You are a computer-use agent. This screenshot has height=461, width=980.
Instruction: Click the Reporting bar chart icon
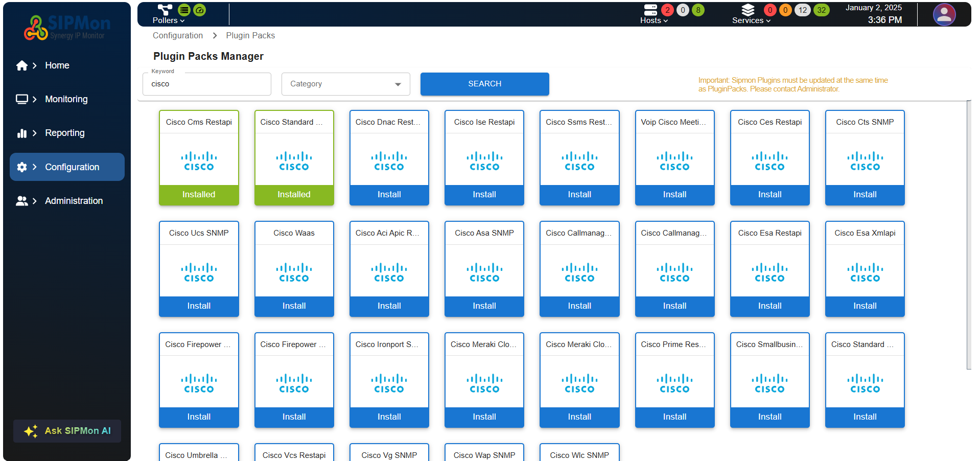(21, 133)
